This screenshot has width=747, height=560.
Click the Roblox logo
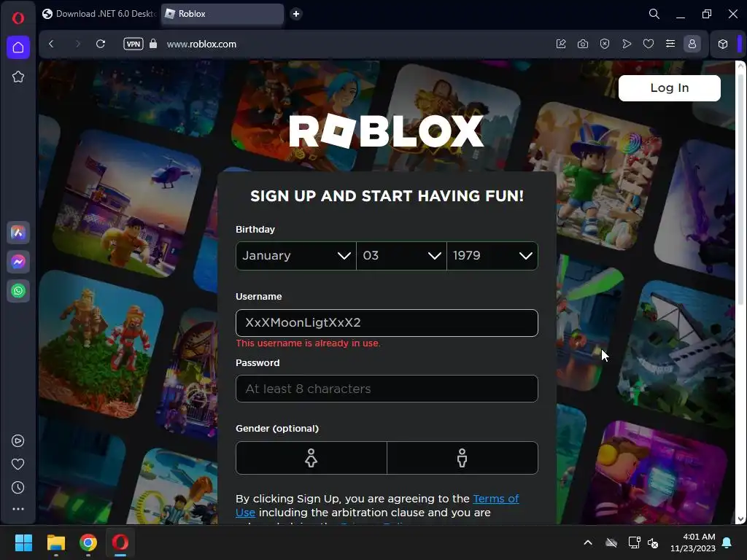[387, 131]
